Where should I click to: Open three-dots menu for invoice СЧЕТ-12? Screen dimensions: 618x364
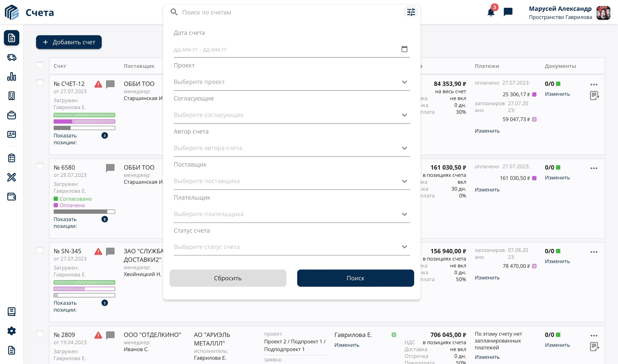tap(594, 85)
